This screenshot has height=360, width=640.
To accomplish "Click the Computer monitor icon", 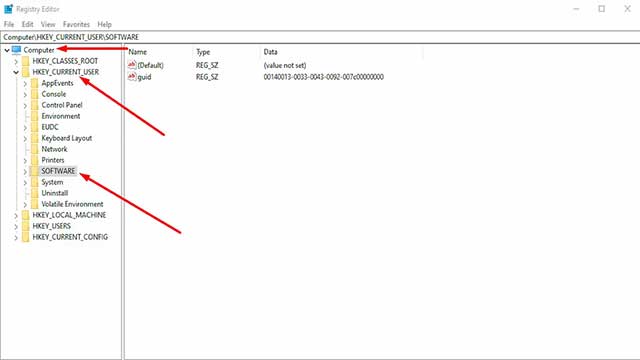I will pyautogui.click(x=16, y=50).
